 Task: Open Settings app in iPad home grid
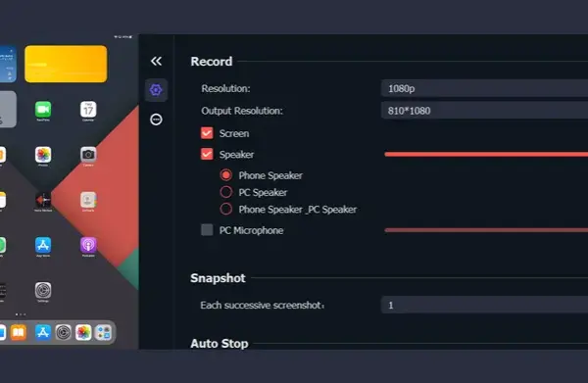coord(43,291)
